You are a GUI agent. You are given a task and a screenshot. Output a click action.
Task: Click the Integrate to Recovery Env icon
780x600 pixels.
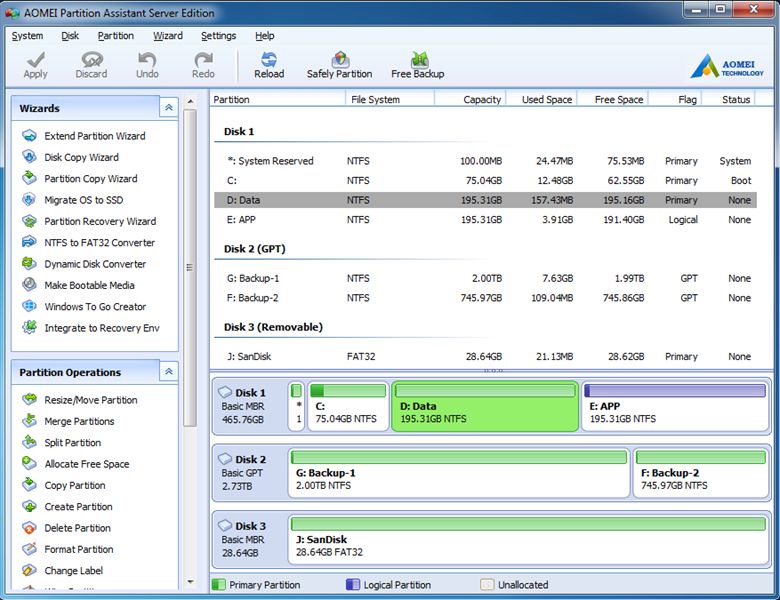tap(29, 327)
